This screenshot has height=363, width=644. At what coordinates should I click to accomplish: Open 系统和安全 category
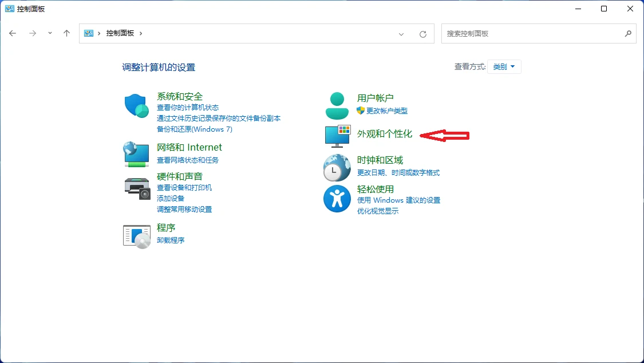(x=180, y=97)
